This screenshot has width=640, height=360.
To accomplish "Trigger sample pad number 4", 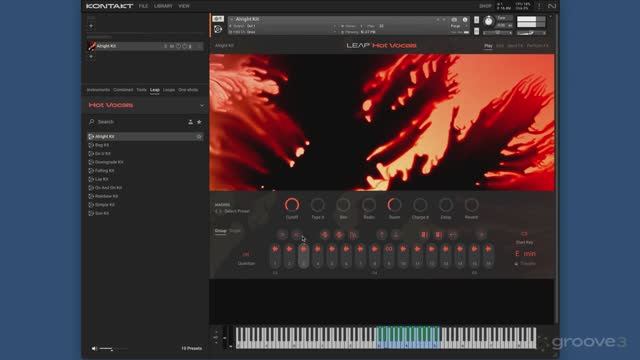I will tap(318, 256).
